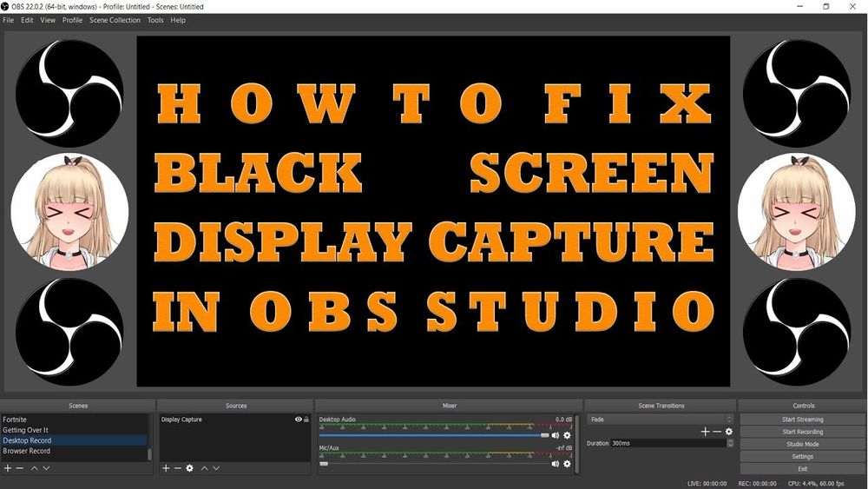
Task: Move scene down in Scenes list
Action: (46, 468)
